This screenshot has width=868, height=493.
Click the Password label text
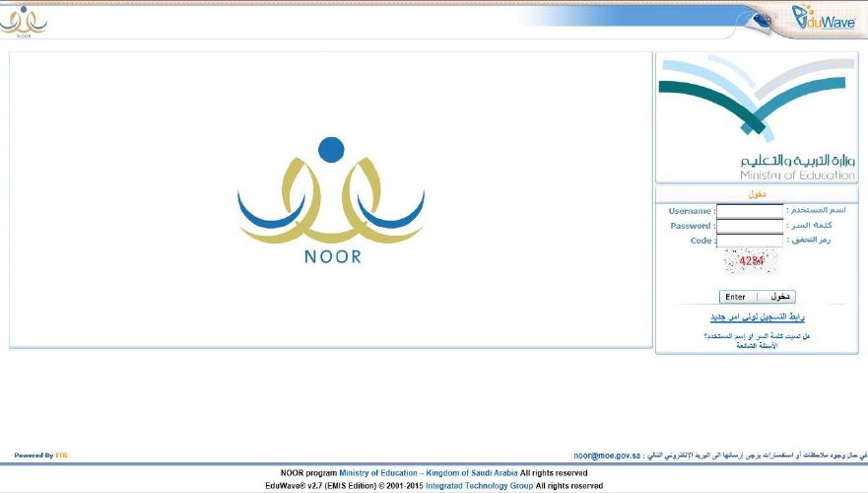click(x=691, y=226)
